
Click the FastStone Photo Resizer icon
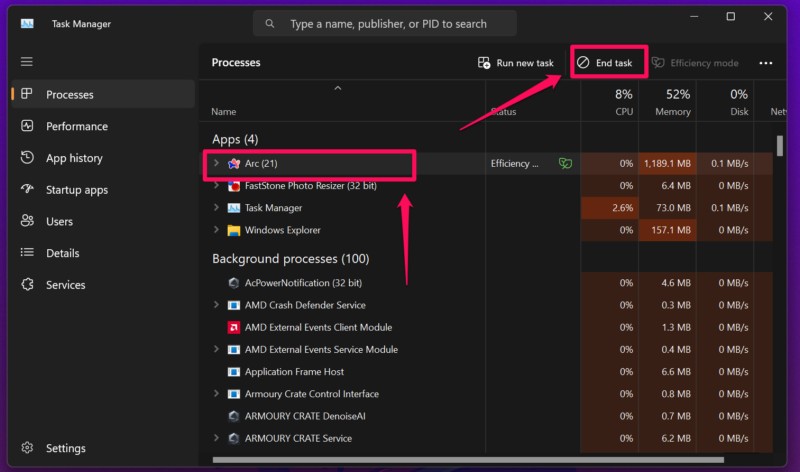[234, 186]
